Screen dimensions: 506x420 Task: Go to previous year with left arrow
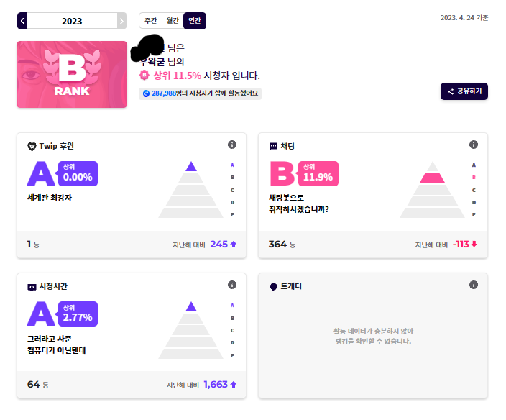[22, 21]
